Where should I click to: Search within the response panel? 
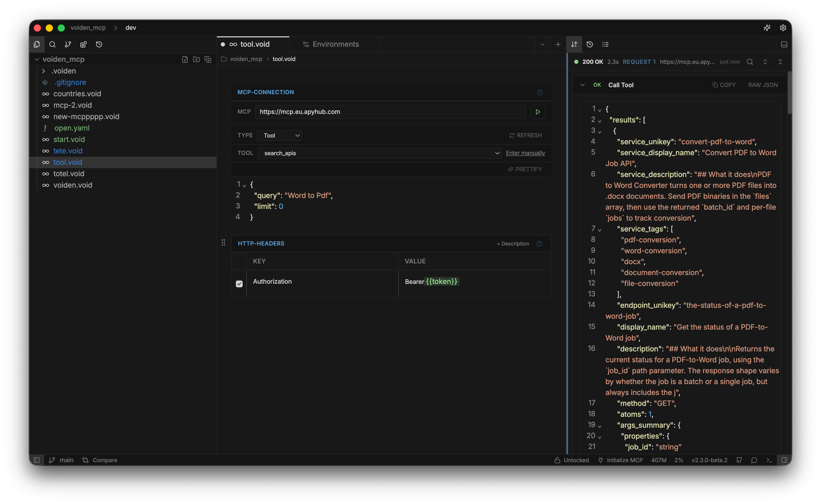point(750,62)
